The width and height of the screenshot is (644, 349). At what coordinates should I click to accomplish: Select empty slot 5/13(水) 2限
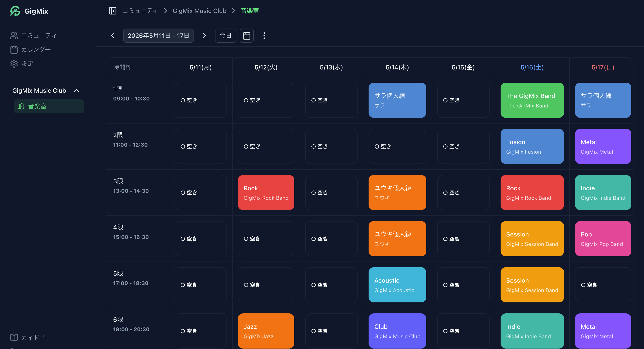(331, 146)
